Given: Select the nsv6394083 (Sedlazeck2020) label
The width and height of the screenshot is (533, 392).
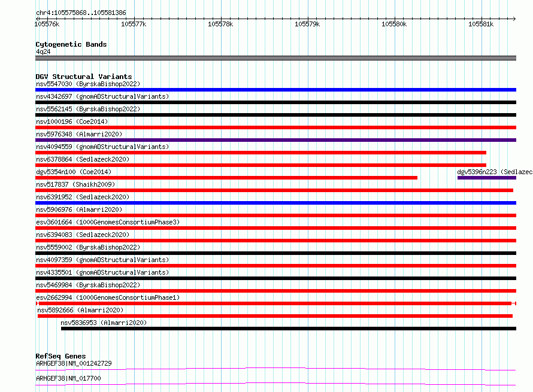Looking at the screenshot, I should coord(83,235).
